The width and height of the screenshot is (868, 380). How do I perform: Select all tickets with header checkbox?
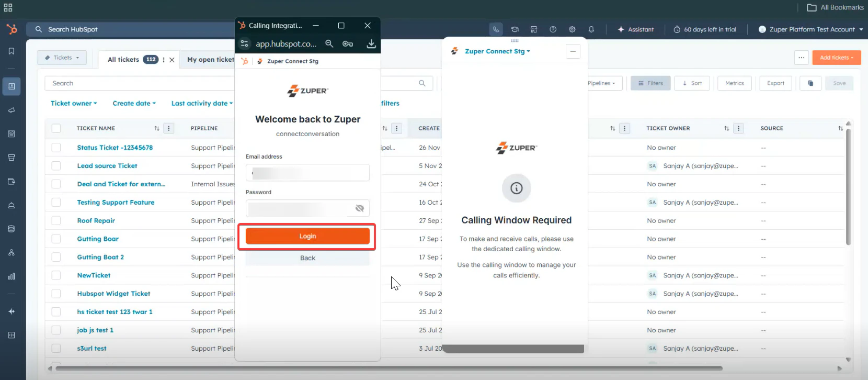pos(56,128)
